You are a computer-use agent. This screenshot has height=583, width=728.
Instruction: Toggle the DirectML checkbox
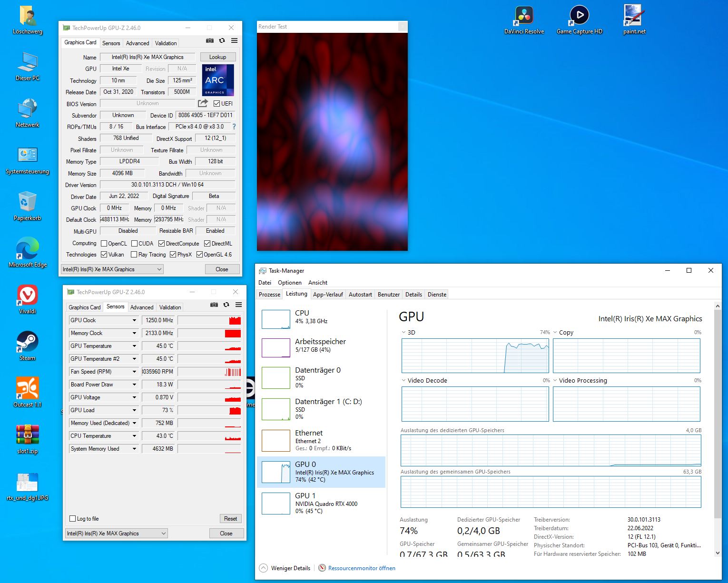pos(207,244)
